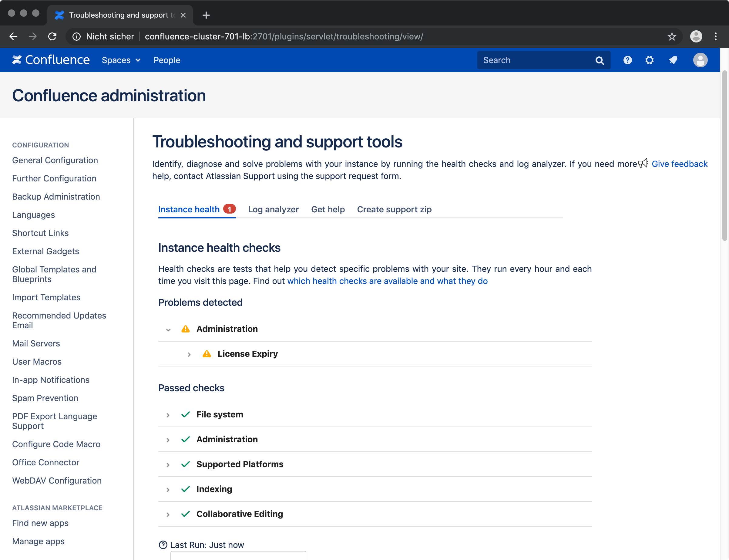This screenshot has height=560, width=729.
Task: Click the browser forward arrow
Action: tap(33, 36)
